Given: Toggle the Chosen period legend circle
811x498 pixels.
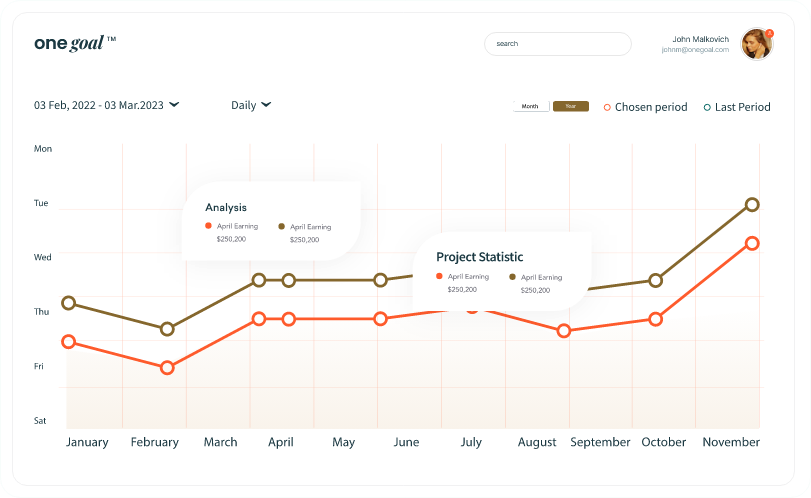Looking at the screenshot, I should (607, 108).
